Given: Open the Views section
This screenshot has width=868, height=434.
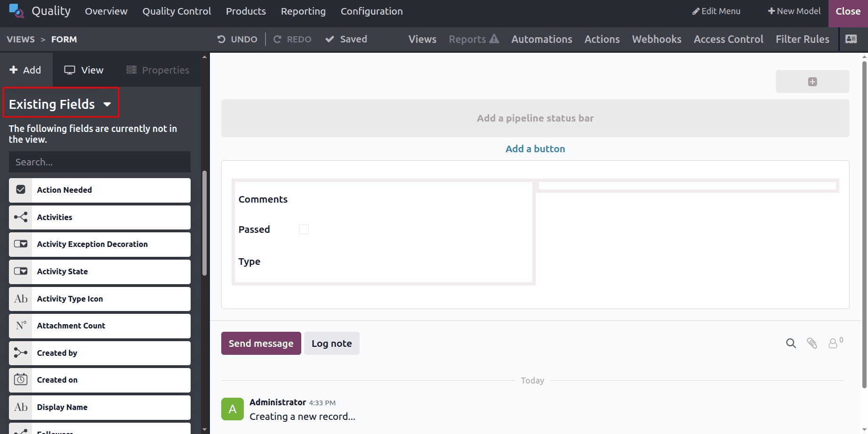Looking at the screenshot, I should tap(422, 39).
